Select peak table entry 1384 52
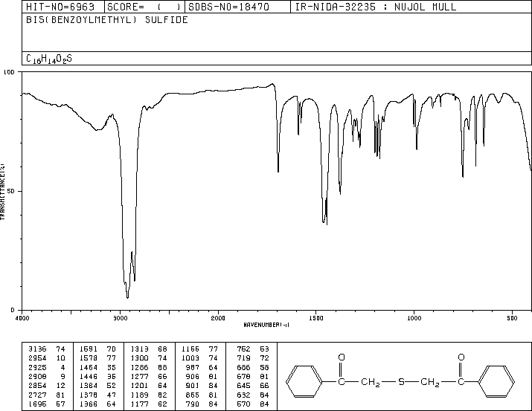The width and height of the screenshot is (532, 411). click(x=97, y=386)
